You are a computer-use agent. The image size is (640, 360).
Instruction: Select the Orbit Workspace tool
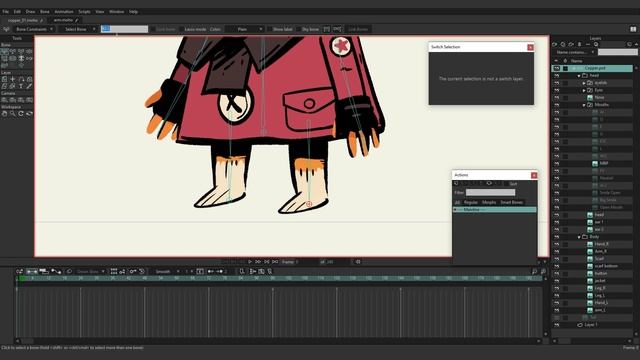(29, 113)
